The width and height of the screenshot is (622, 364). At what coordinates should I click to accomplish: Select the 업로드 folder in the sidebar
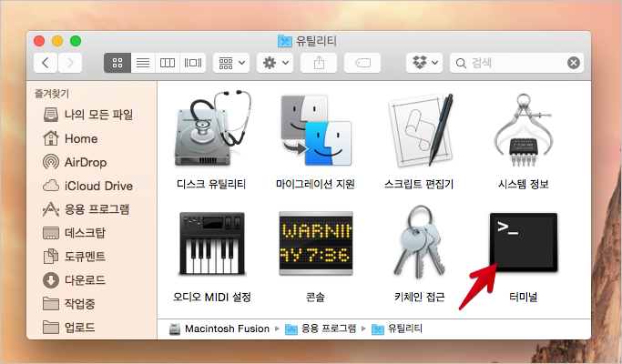click(x=68, y=327)
